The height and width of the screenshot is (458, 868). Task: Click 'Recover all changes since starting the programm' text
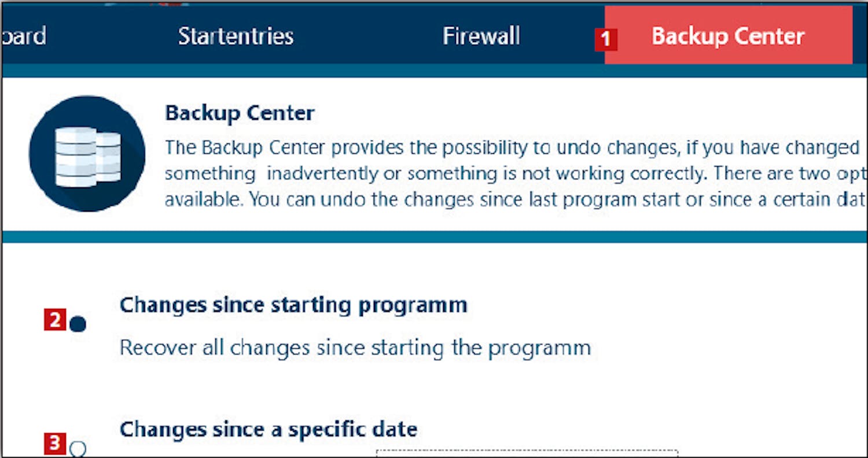coord(355,348)
